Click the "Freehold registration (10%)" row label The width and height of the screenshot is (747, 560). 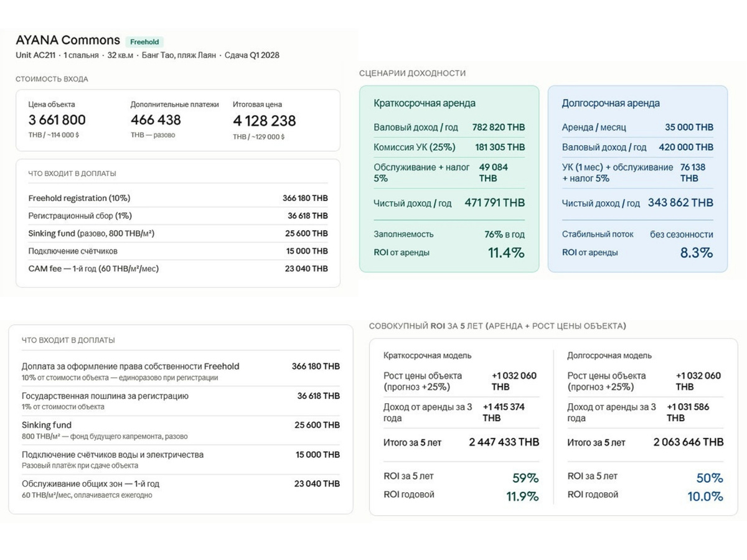coord(79,198)
